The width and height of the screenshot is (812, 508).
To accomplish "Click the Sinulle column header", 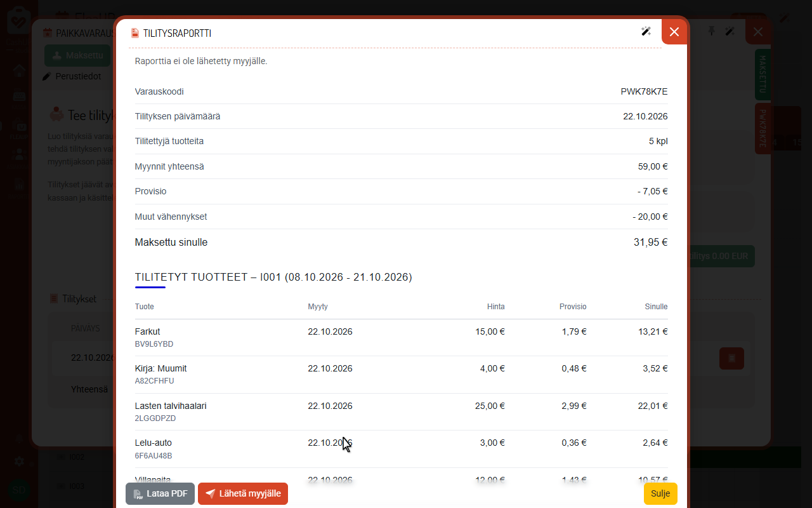I will 657,307.
